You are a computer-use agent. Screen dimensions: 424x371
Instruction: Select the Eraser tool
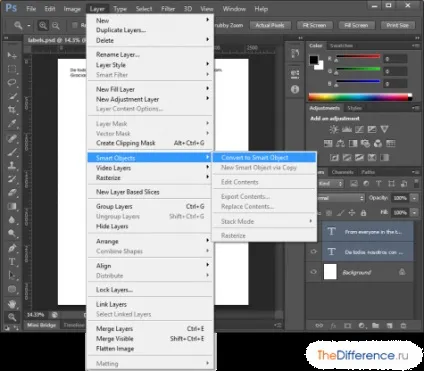point(12,193)
